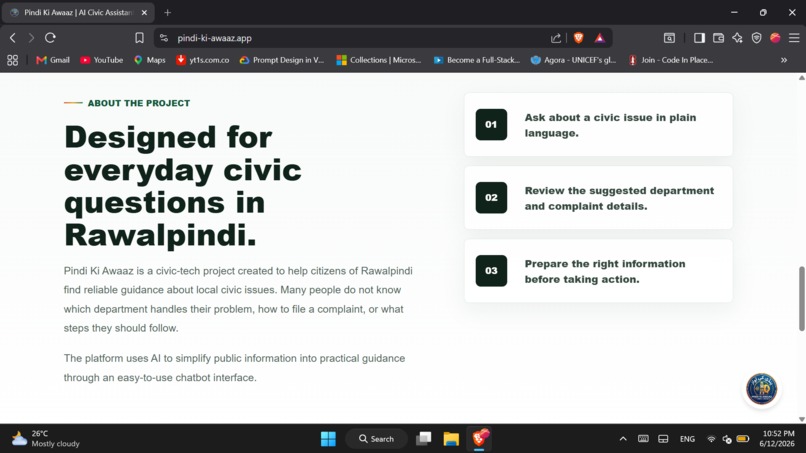Open Task View on the taskbar
The image size is (806, 453).
pos(424,439)
